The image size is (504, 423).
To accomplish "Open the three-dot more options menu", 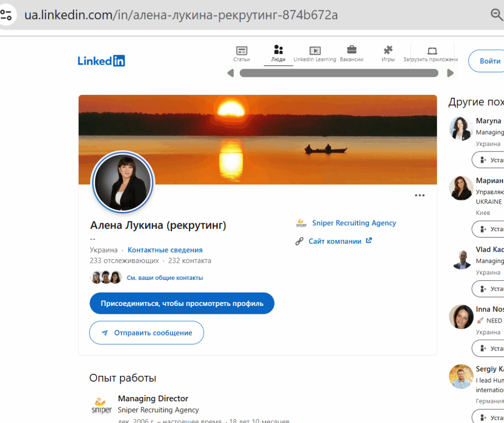I will (x=419, y=195).
